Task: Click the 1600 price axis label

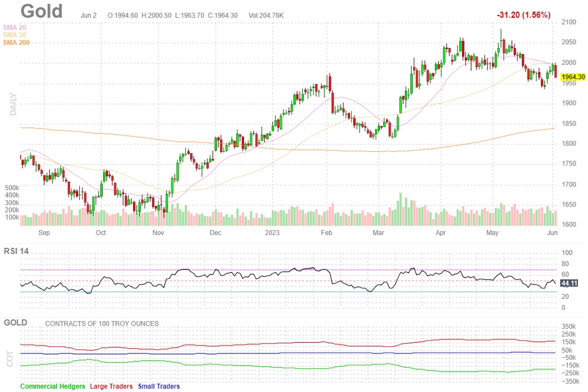Action: (x=569, y=225)
